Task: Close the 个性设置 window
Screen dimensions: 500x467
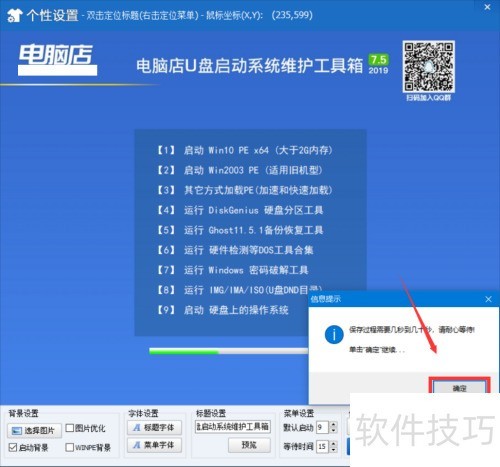Action: point(487,7)
